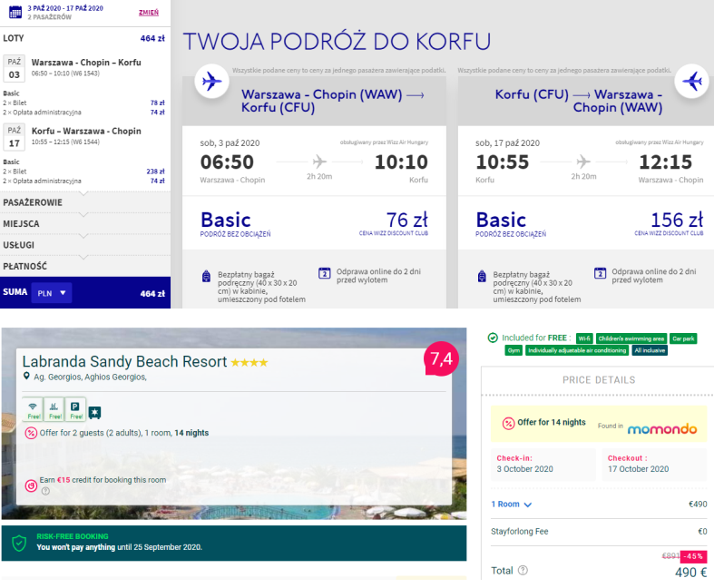Click the 7,4 rating badge

pos(441,359)
